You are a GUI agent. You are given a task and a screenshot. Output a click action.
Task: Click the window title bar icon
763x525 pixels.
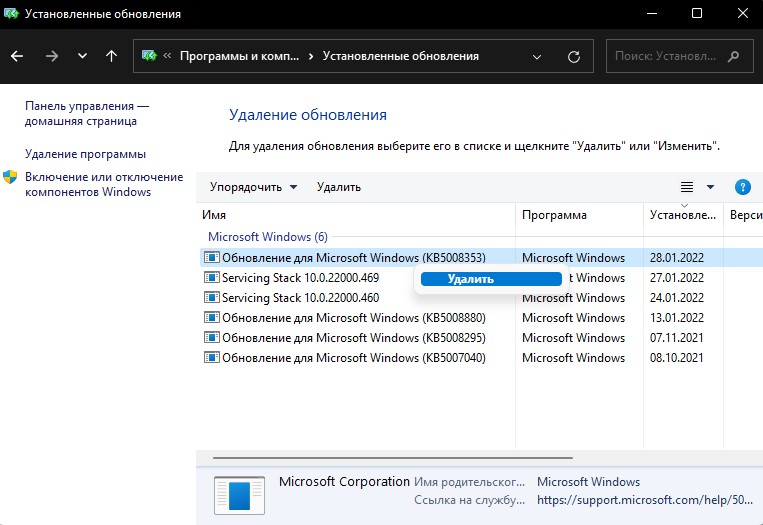(x=11, y=13)
